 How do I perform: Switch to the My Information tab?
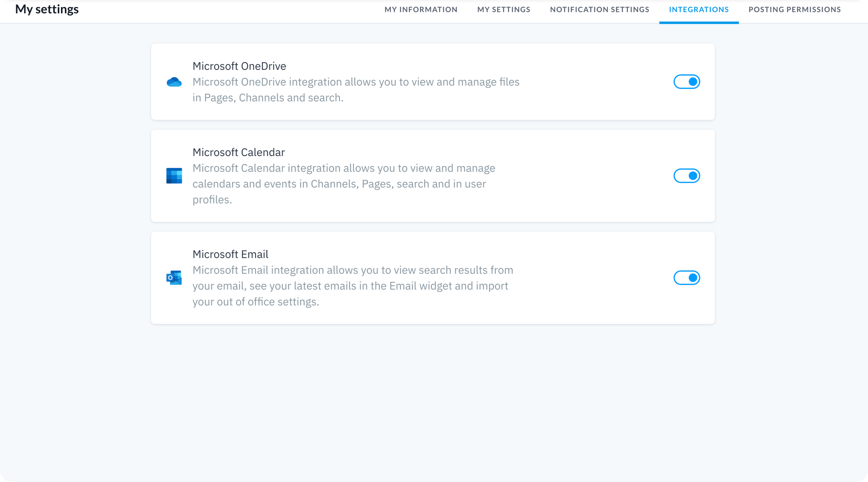(x=421, y=9)
